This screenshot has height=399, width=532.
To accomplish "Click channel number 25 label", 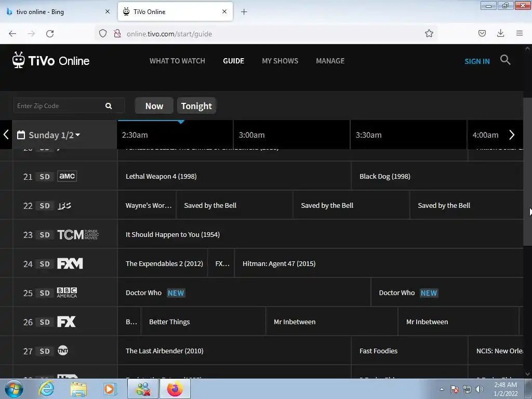I will click(x=28, y=293).
